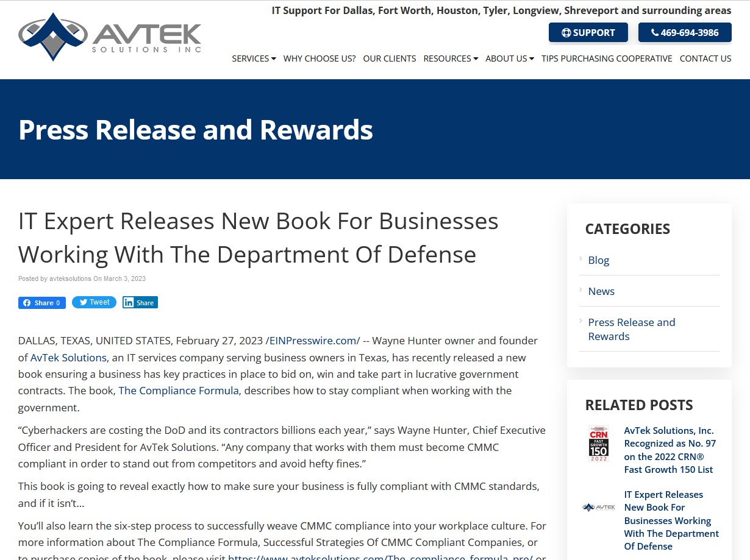Open the AvTek logo related post thumbnail
Image resolution: width=750 pixels, height=560 pixels.
point(598,507)
